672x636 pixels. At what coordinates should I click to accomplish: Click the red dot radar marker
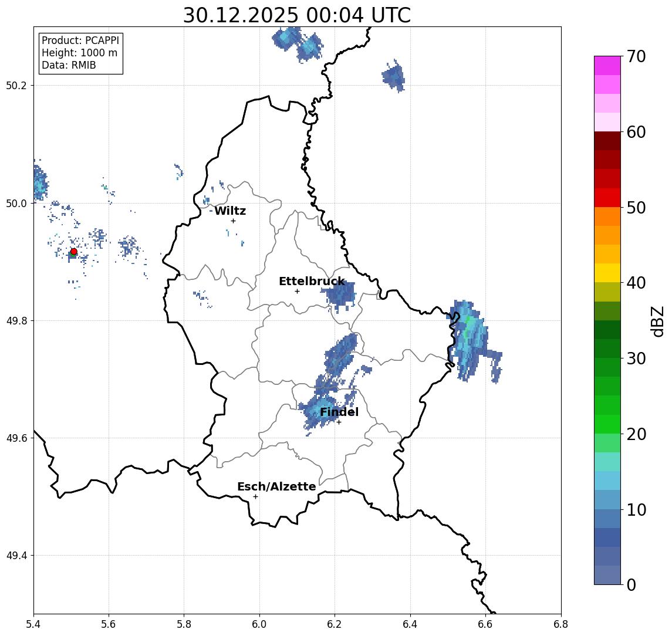pyautogui.click(x=74, y=252)
